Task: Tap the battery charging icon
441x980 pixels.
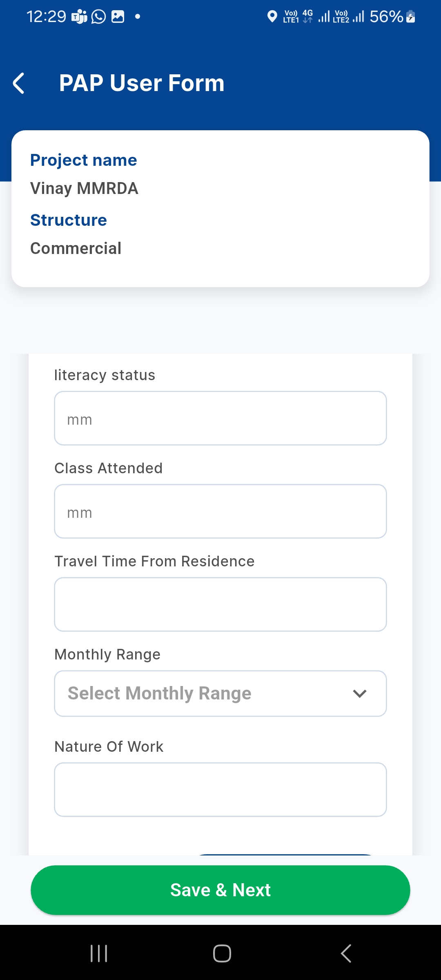Action: pyautogui.click(x=411, y=17)
